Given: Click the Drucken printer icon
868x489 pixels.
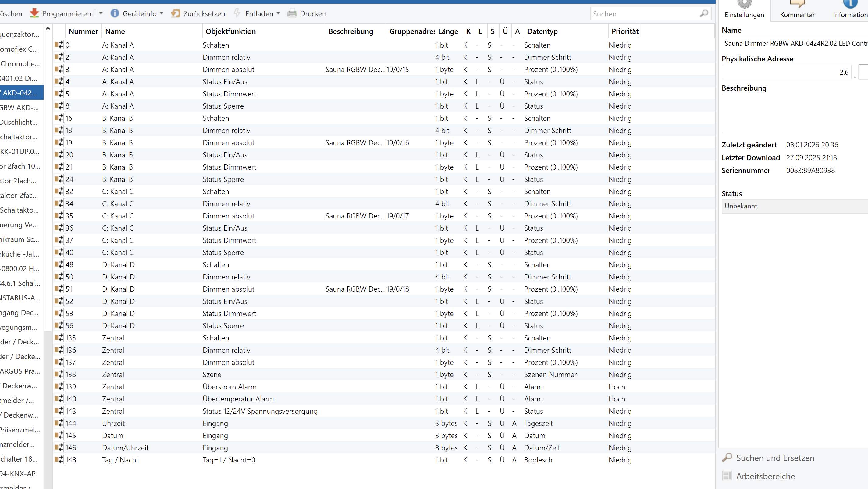Looking at the screenshot, I should (x=292, y=13).
